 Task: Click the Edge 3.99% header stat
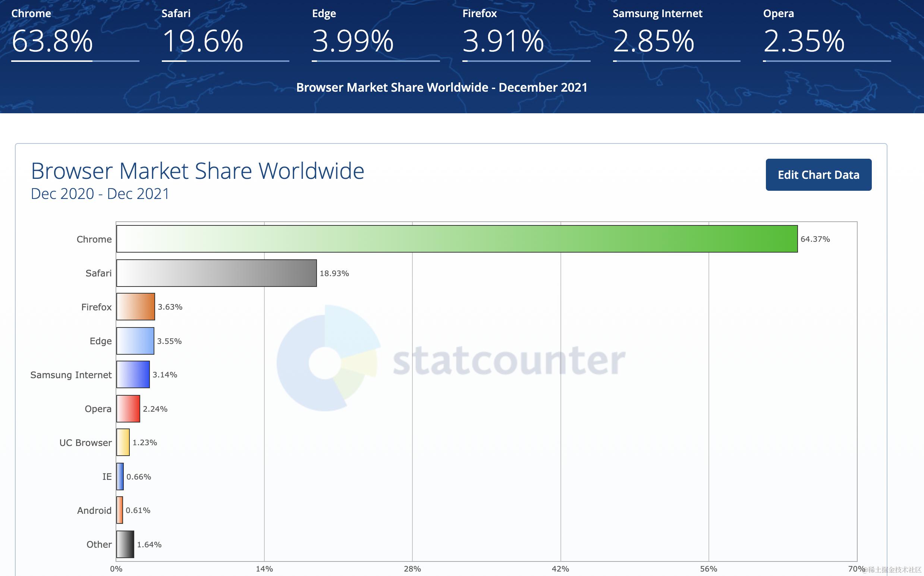[x=353, y=41]
